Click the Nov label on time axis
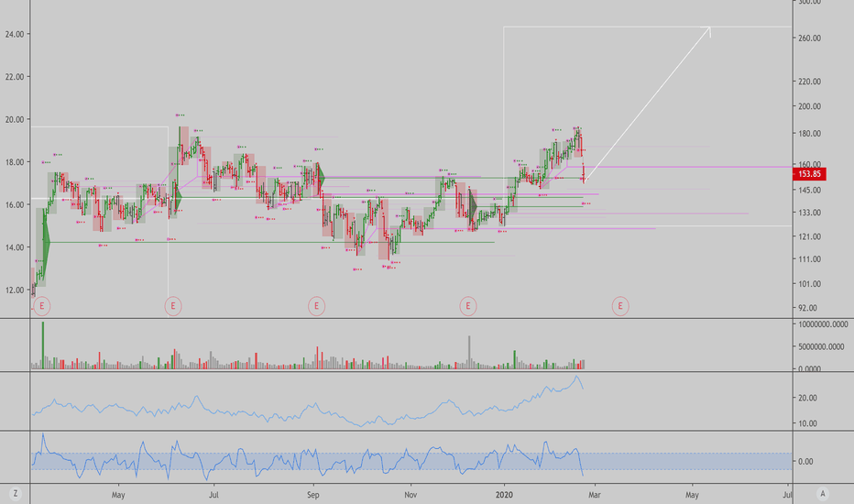 (x=411, y=495)
